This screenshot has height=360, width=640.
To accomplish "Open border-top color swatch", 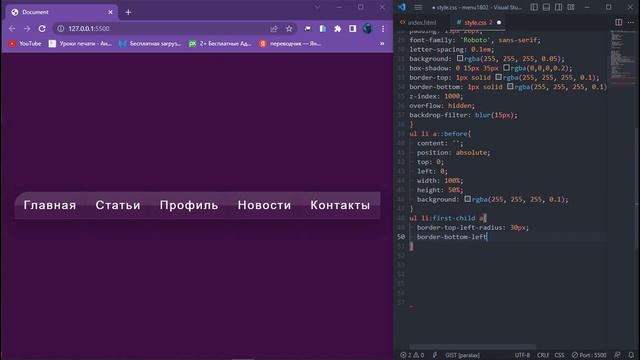I will 498,77.
